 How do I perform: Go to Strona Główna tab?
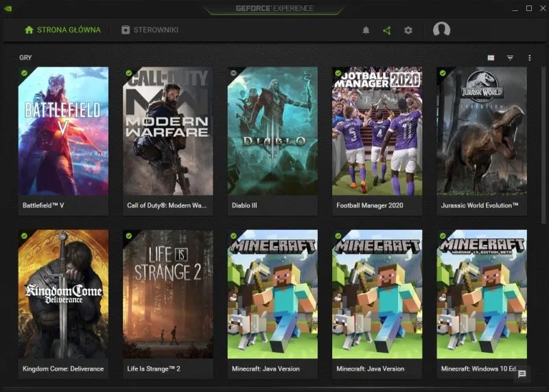click(62, 30)
